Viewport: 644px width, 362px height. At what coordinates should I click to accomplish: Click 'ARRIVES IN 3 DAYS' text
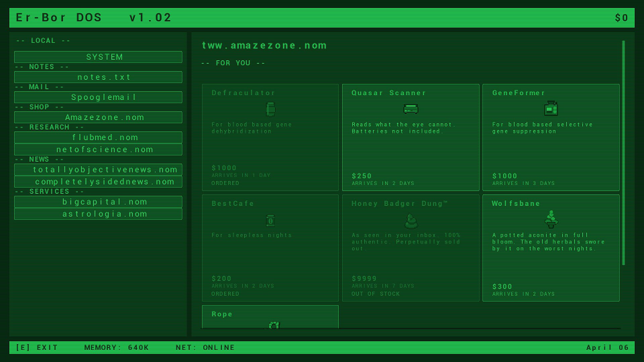[x=523, y=183]
